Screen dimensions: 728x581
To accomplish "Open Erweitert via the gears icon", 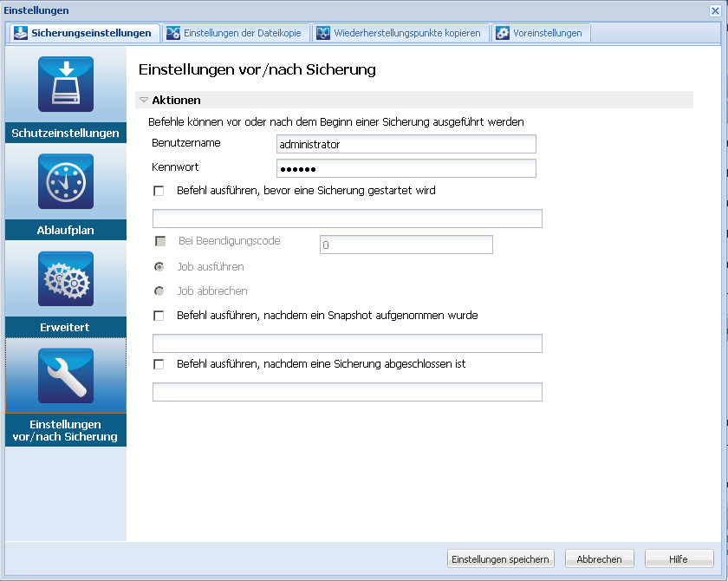I will tap(66, 278).
